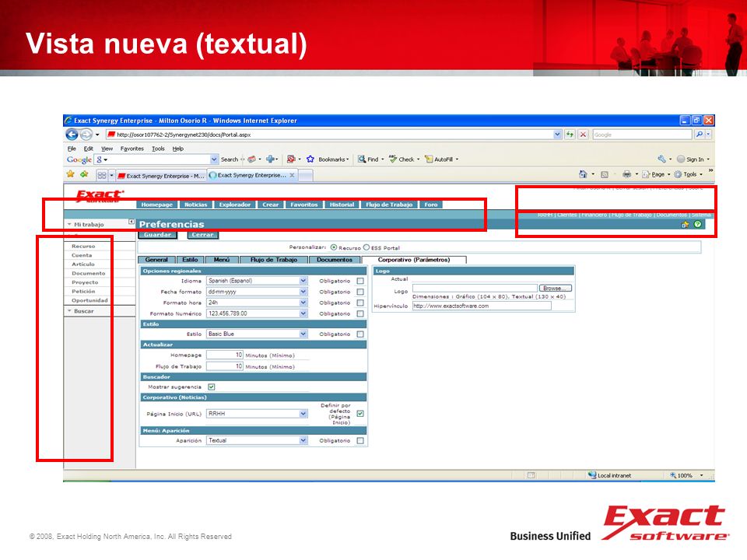
Task: Click the Guardar button
Action: tap(158, 235)
